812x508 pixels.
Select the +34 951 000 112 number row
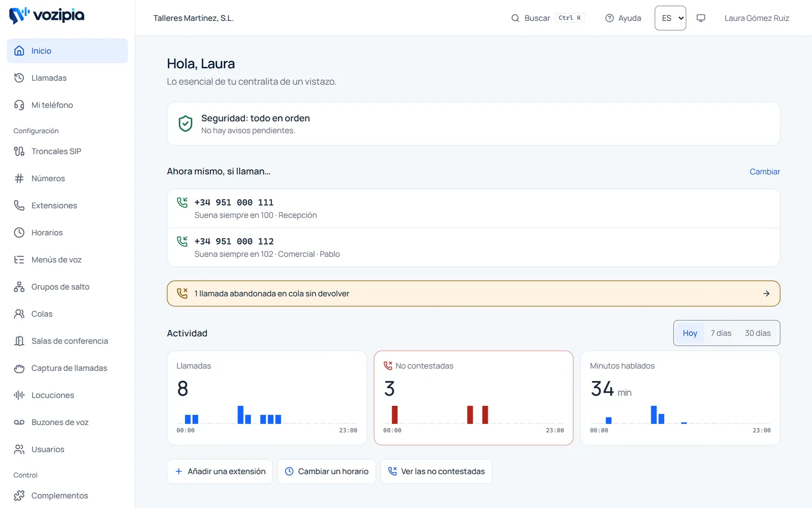[474, 247]
